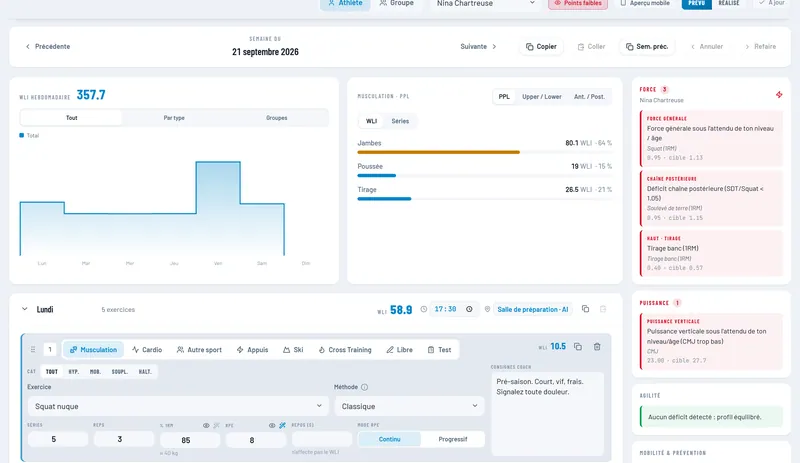Show Séries in musculation panel
This screenshot has width=800, height=463.
pyautogui.click(x=400, y=121)
